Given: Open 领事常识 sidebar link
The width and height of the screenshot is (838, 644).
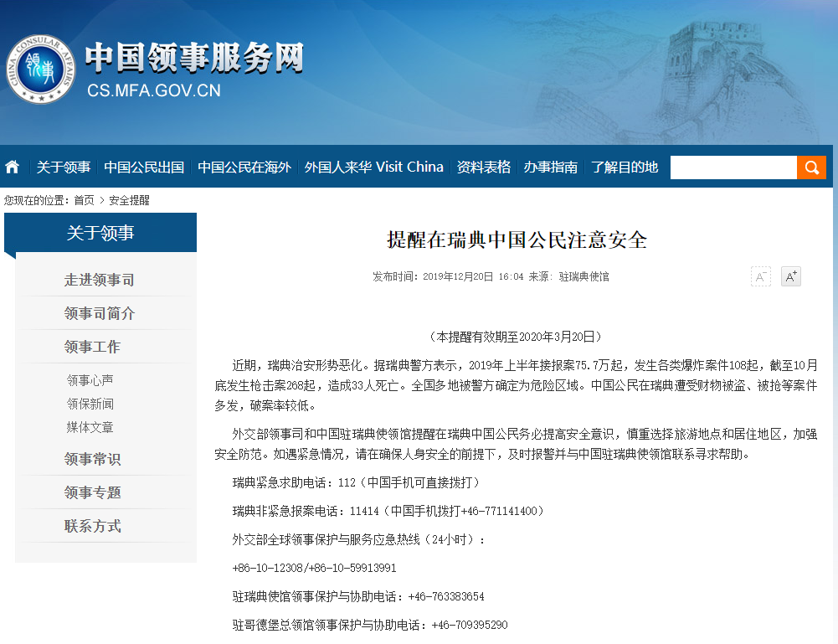Looking at the screenshot, I should tap(92, 459).
